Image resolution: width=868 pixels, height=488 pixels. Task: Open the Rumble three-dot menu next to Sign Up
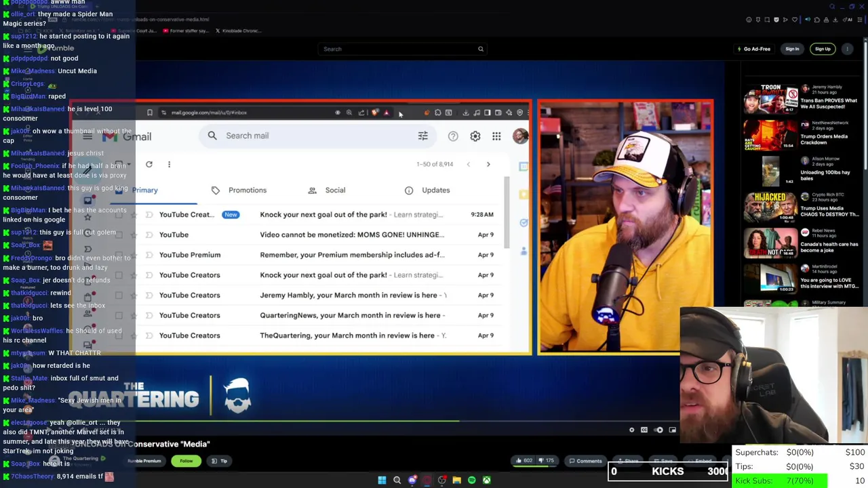[848, 49]
